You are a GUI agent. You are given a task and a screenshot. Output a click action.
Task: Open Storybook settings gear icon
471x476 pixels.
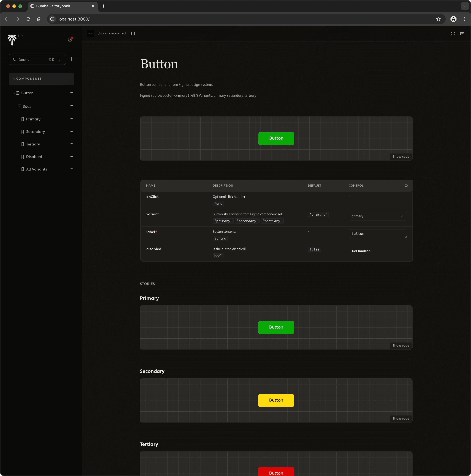coord(70,40)
